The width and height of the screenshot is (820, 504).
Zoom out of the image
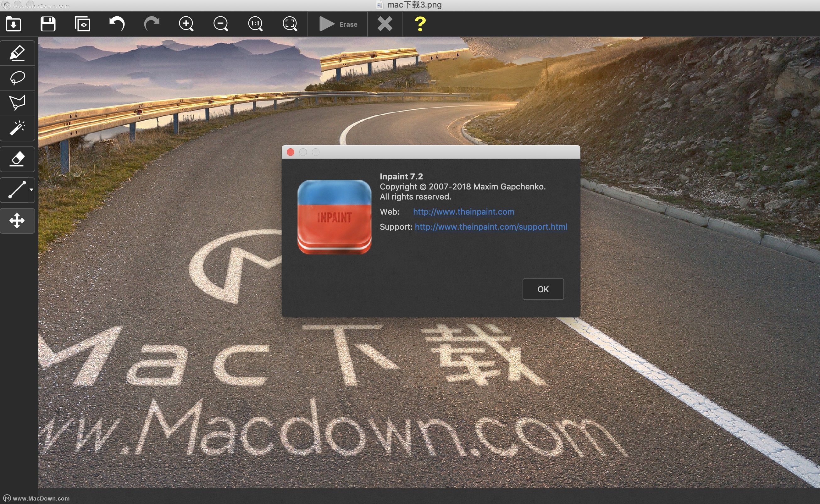click(x=221, y=24)
